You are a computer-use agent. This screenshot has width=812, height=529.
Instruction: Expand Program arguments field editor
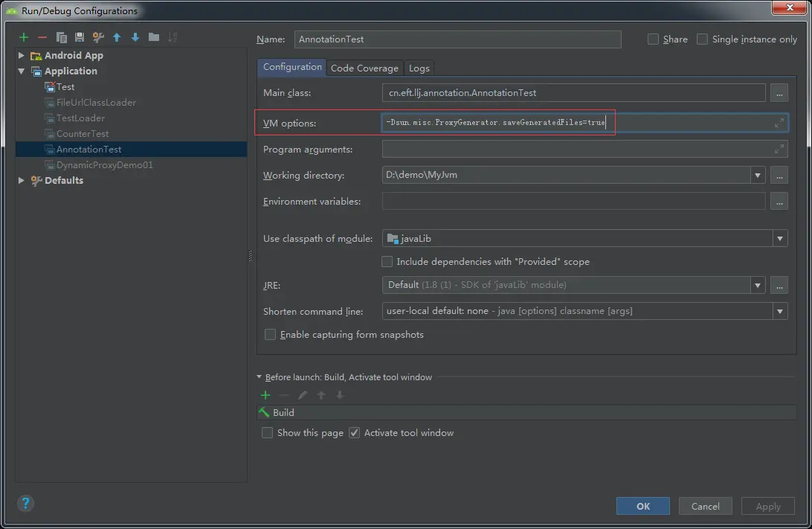(x=779, y=150)
